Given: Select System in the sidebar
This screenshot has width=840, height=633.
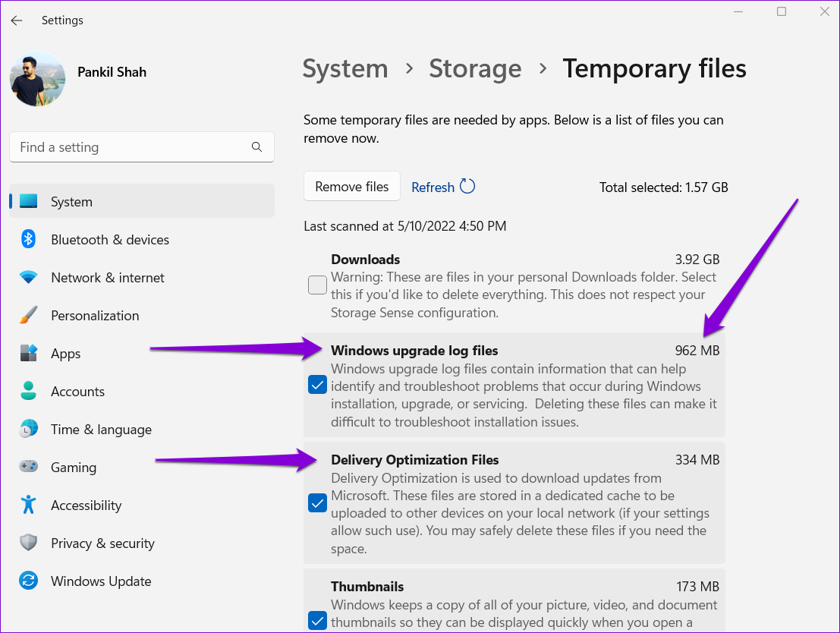Looking at the screenshot, I should (142, 202).
